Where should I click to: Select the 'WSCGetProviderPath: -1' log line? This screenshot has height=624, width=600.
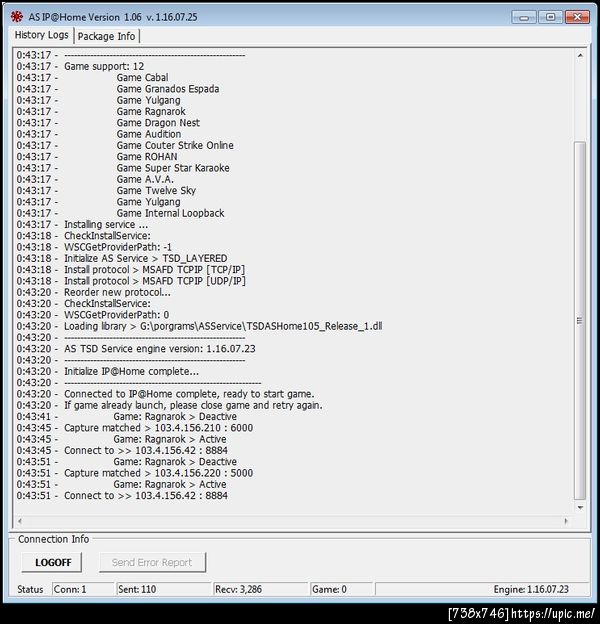tap(94, 247)
